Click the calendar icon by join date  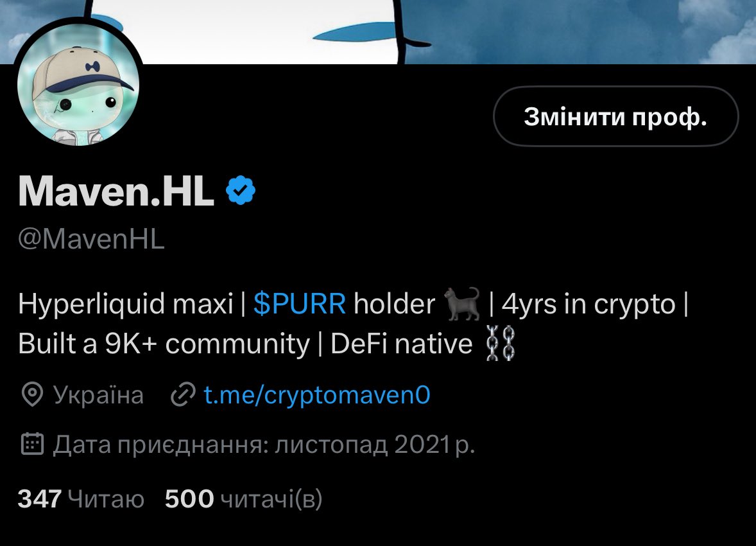point(32,444)
